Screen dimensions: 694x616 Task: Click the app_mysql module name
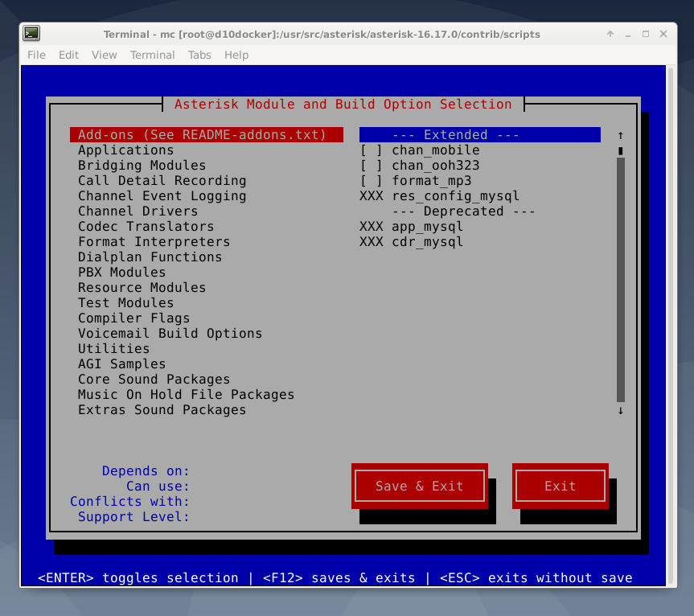click(x=428, y=227)
